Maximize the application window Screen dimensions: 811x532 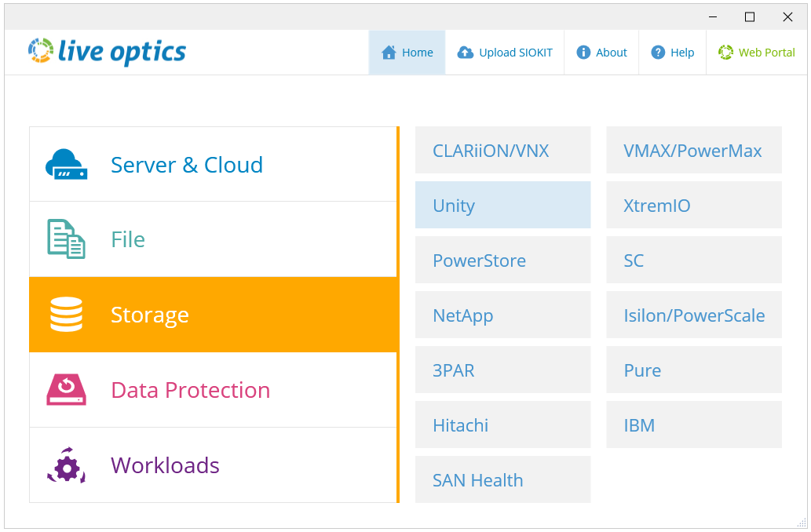(750, 17)
